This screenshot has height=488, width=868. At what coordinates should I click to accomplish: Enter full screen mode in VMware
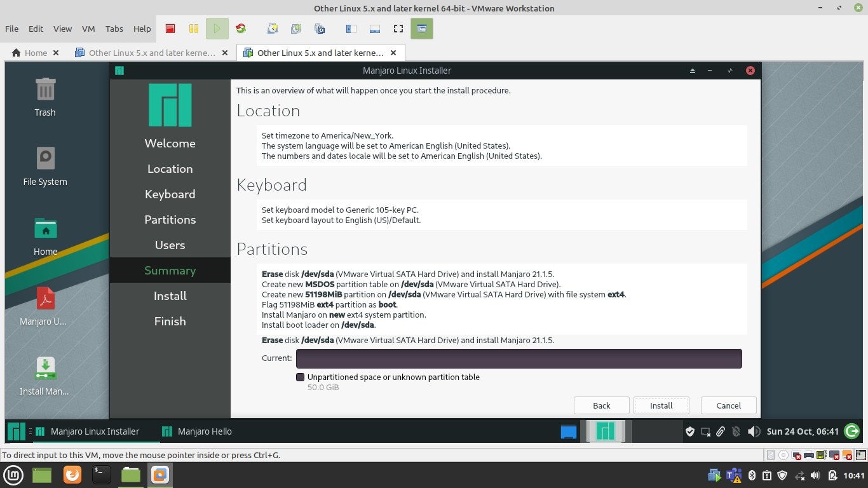point(398,29)
